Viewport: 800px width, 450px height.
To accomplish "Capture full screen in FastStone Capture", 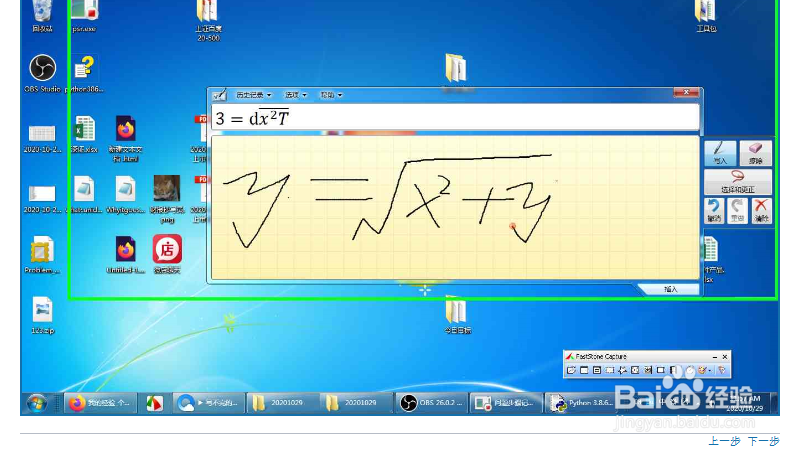I will (635, 370).
